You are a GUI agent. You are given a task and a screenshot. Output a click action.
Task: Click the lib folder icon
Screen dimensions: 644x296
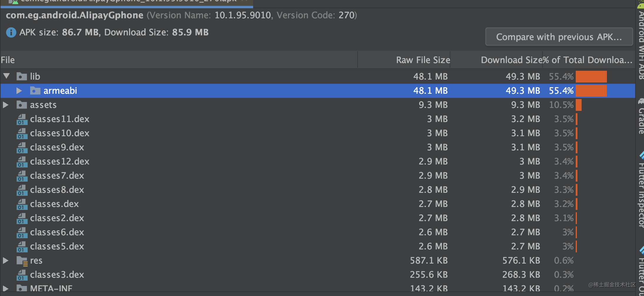point(22,76)
